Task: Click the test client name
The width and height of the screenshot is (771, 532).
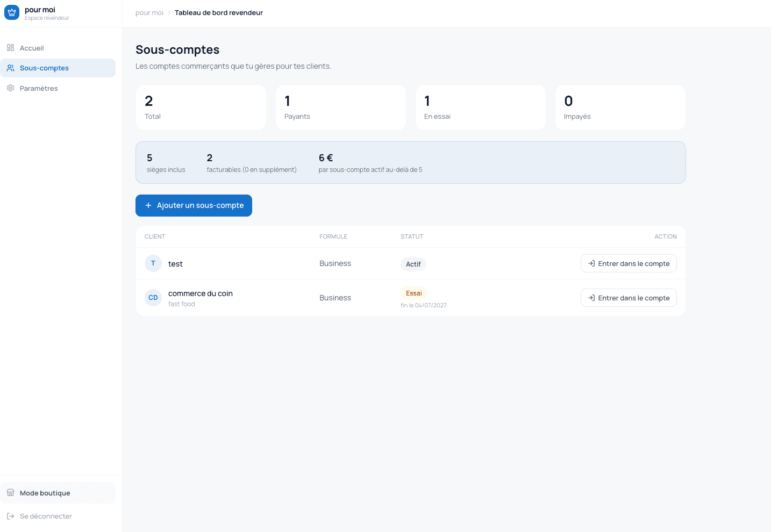Action: (x=175, y=264)
